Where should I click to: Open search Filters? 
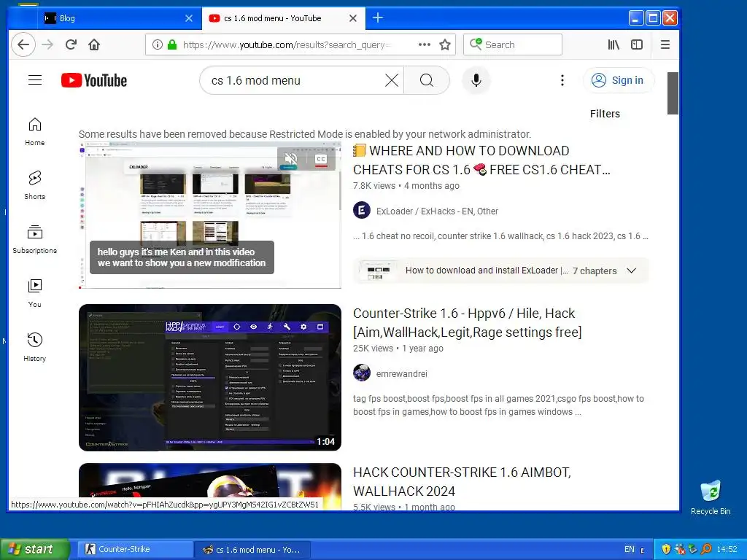point(605,114)
